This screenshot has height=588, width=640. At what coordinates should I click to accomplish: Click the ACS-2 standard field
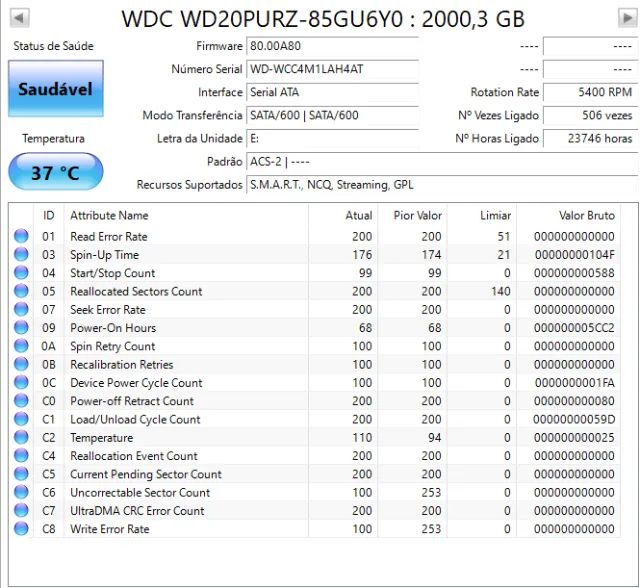click(x=442, y=162)
